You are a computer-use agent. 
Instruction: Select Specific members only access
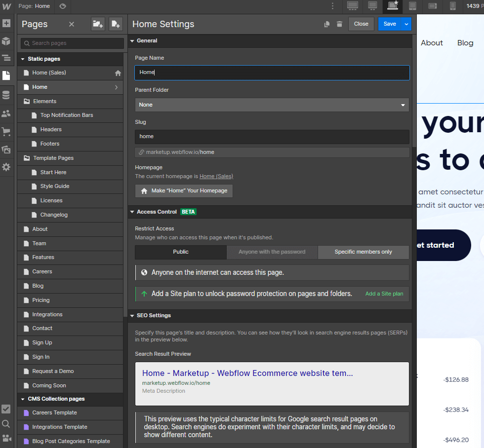point(363,252)
